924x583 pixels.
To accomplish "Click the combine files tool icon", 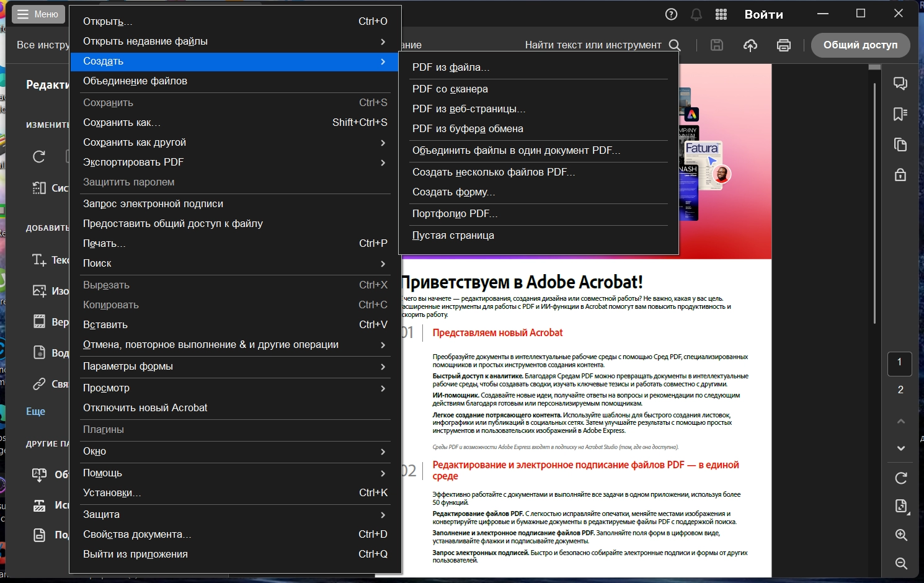I will pos(39,474).
